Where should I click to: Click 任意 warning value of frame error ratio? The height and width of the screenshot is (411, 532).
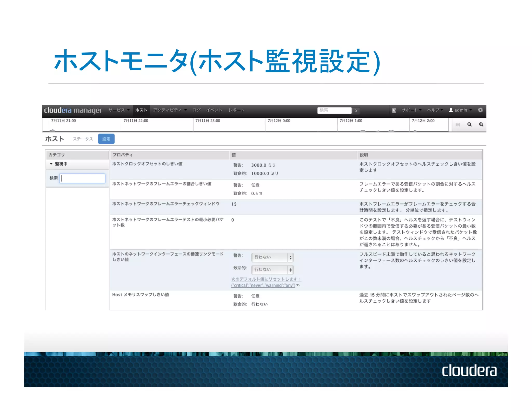coord(255,185)
